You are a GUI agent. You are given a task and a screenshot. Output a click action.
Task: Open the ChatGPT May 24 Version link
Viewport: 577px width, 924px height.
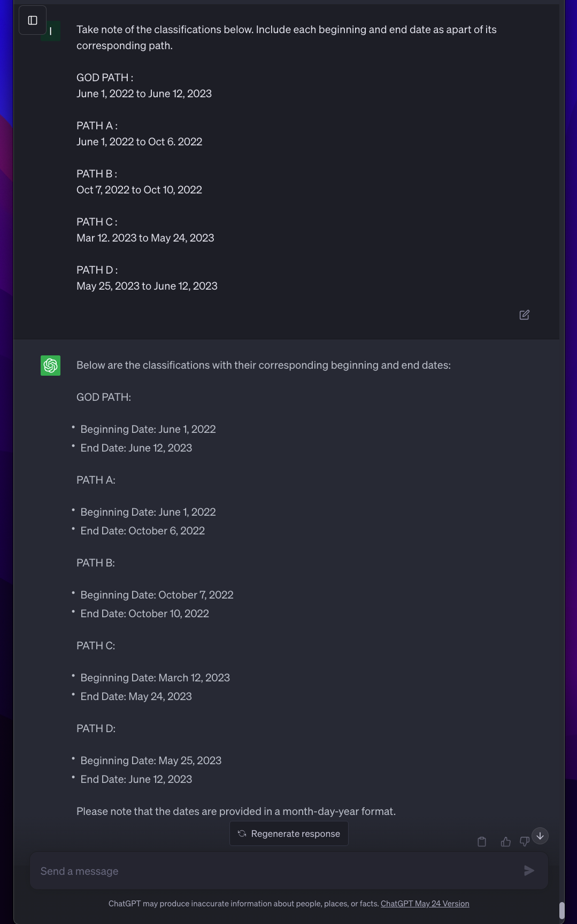tap(425, 904)
